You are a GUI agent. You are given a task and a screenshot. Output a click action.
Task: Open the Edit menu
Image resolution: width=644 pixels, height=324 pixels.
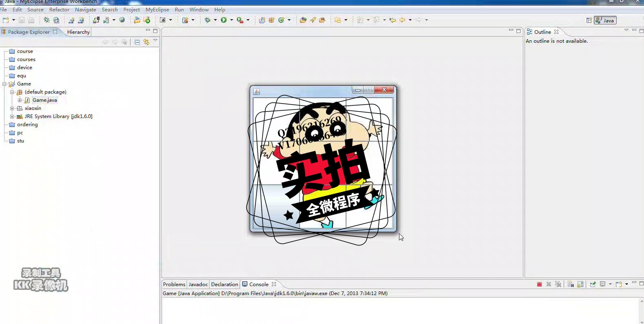[x=17, y=9]
